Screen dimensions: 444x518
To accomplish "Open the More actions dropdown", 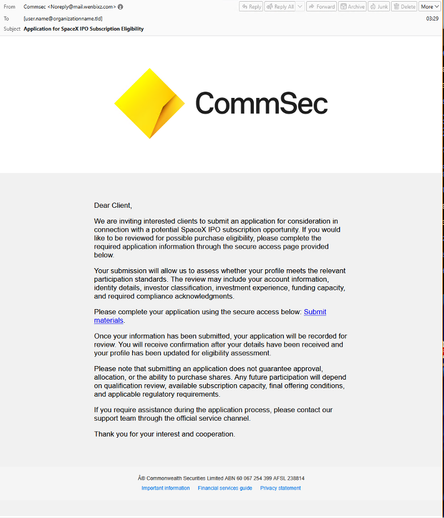I will 430,7.
